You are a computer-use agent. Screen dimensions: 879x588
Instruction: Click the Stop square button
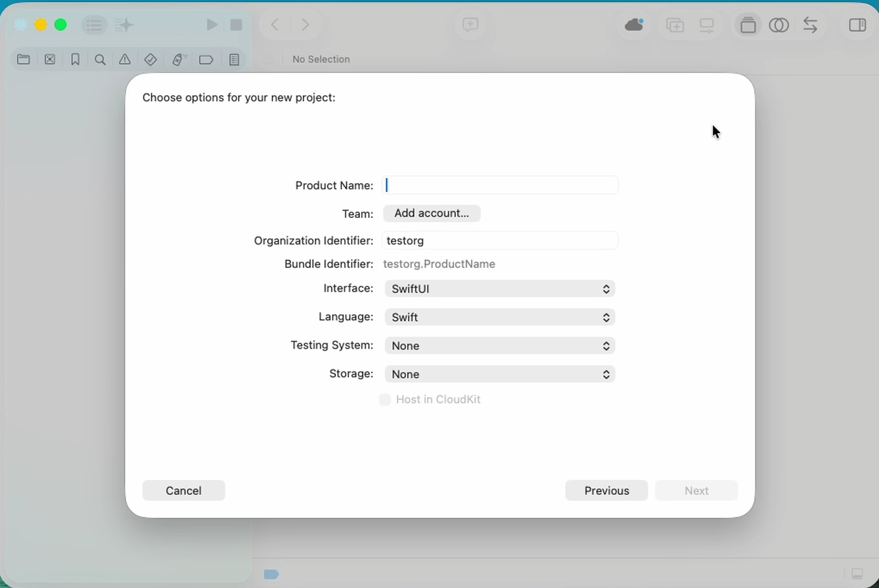pyautogui.click(x=236, y=25)
